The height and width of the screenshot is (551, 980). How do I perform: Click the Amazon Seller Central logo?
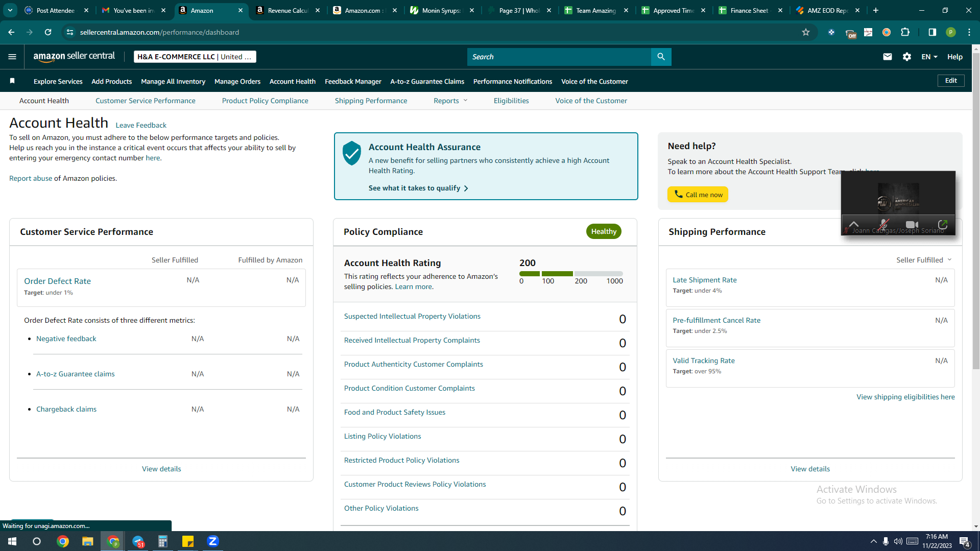click(x=74, y=57)
